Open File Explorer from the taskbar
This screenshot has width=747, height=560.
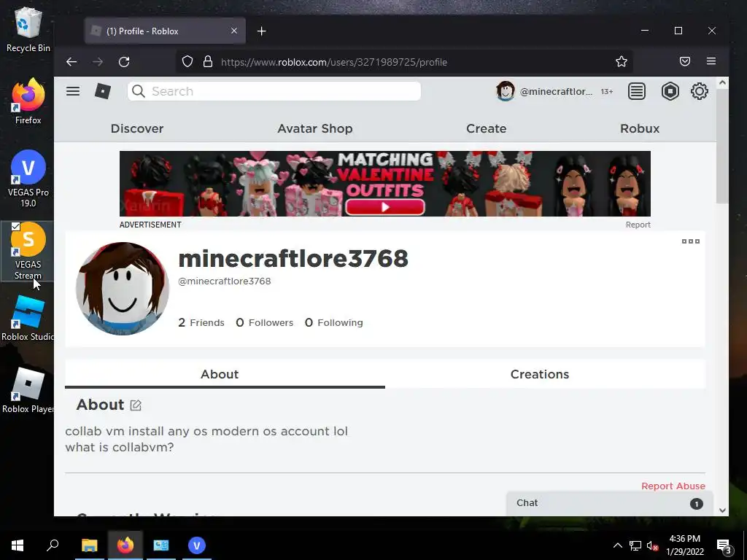pyautogui.click(x=89, y=545)
